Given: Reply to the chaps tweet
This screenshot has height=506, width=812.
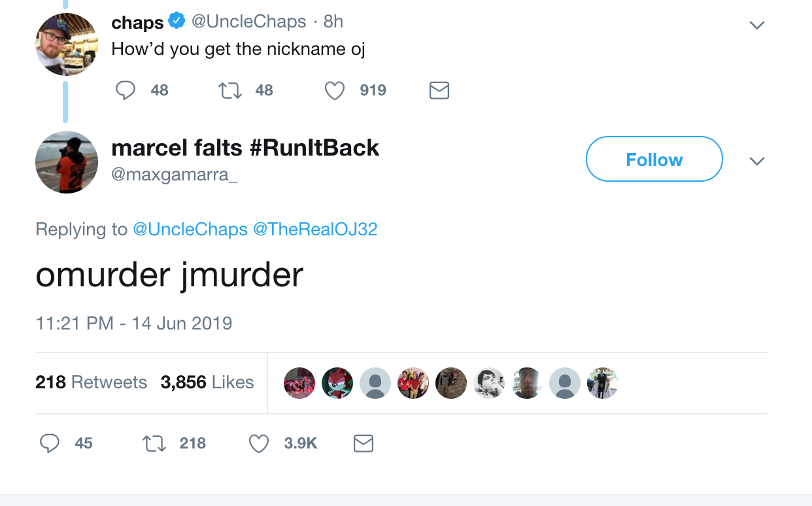Looking at the screenshot, I should click(x=126, y=90).
